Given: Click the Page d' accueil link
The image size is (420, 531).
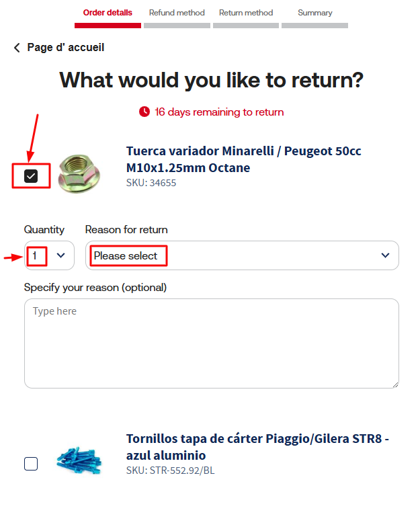Looking at the screenshot, I should [65, 48].
